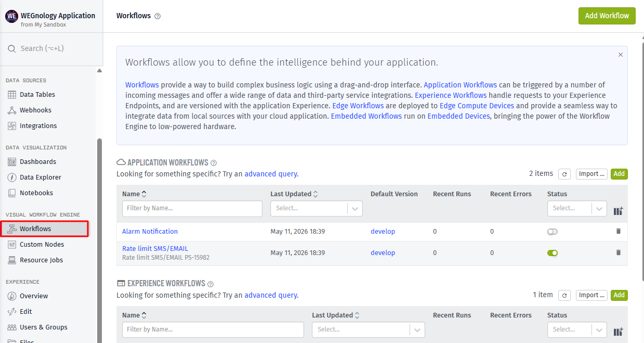Click the Integrations icon in sidebar
The image size is (644, 343).
pos(11,126)
